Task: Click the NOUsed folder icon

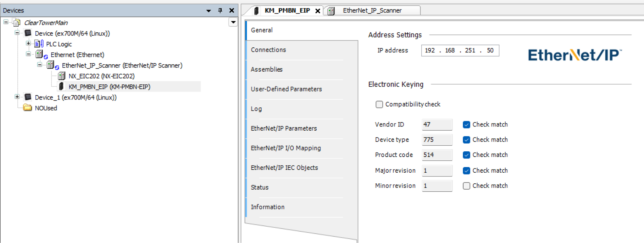Action: click(28, 108)
